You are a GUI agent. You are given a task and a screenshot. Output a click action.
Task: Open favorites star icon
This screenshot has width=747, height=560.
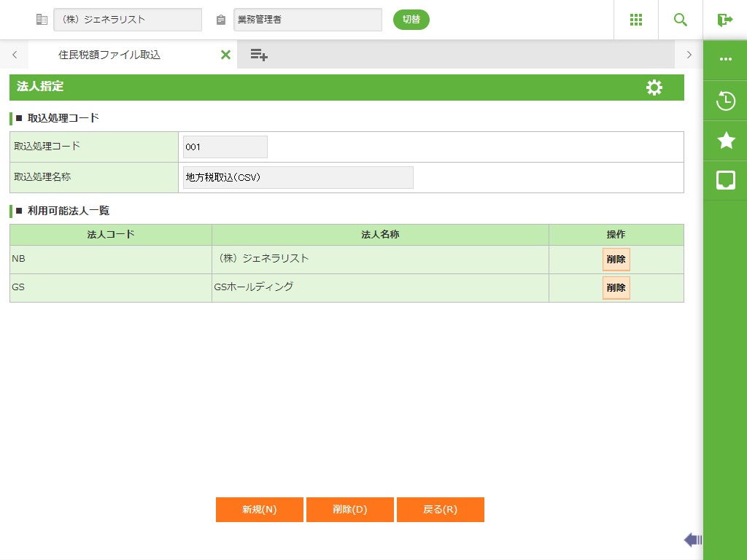pyautogui.click(x=725, y=141)
